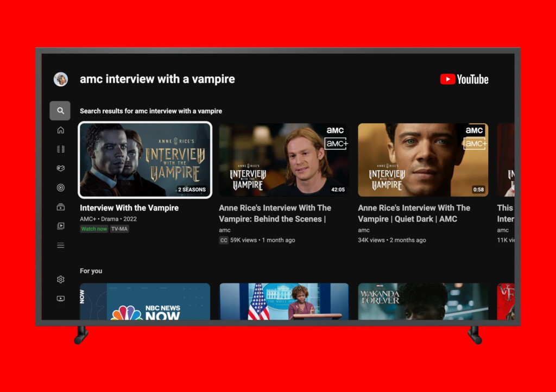This screenshot has width=556, height=392.
Task: Click title 'Anne Rice's Interview...Quiet Dark | AMC'
Action: pyautogui.click(x=414, y=213)
